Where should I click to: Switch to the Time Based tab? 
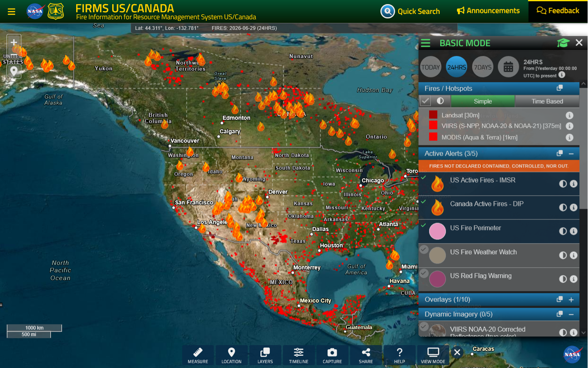[547, 101]
